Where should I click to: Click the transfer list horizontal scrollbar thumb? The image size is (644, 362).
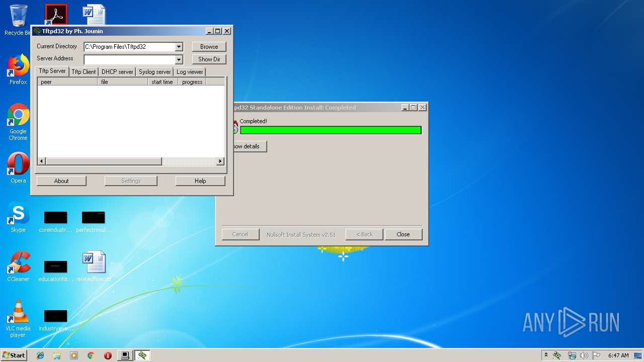click(x=104, y=161)
